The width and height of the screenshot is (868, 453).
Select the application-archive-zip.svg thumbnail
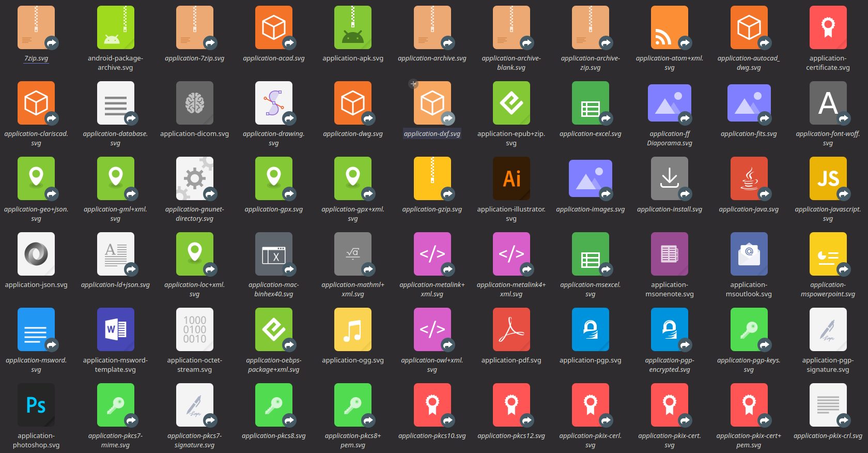591,27
